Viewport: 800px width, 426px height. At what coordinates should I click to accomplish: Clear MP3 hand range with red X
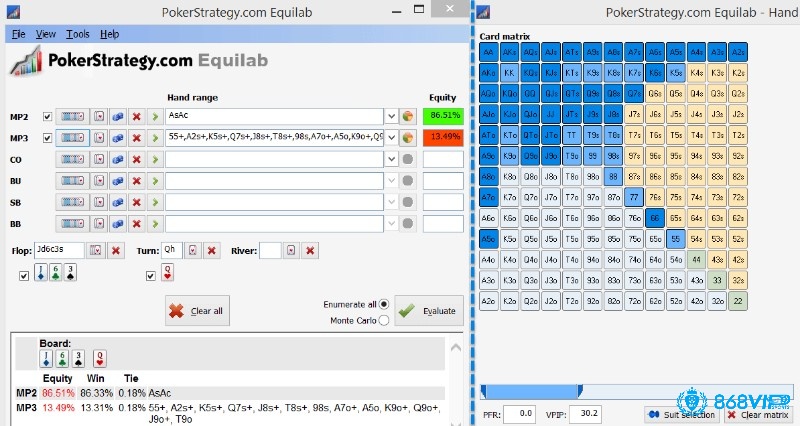(136, 138)
